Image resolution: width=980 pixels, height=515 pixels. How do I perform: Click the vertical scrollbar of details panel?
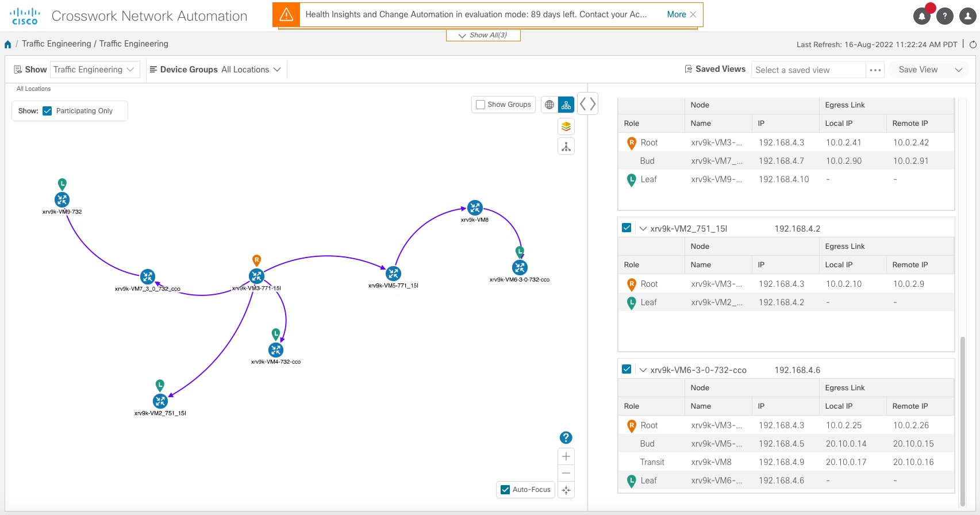tap(962, 421)
